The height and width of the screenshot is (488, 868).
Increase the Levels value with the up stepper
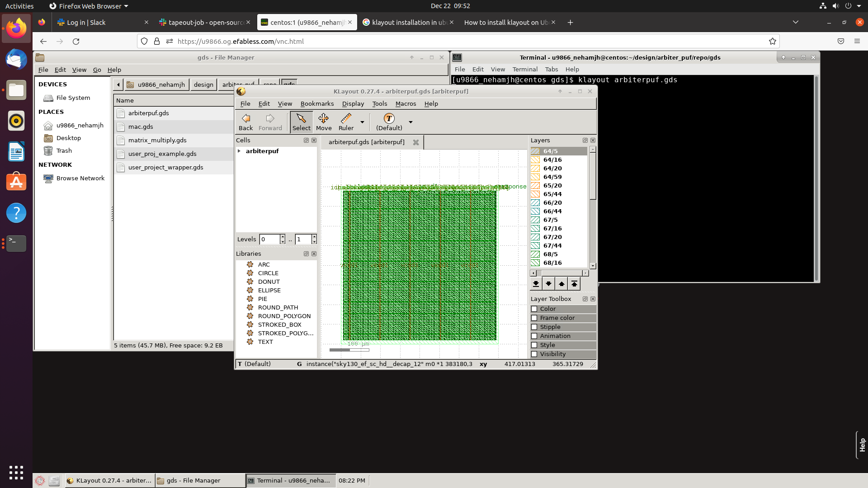(x=283, y=237)
